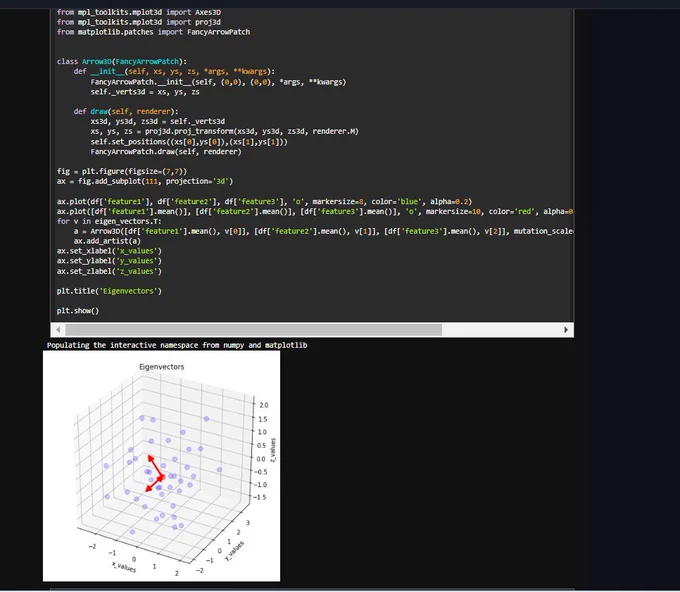
Task: Click the 'xs3d, ys3d, zs3d = self._verts3d' line
Action: [x=157, y=121]
